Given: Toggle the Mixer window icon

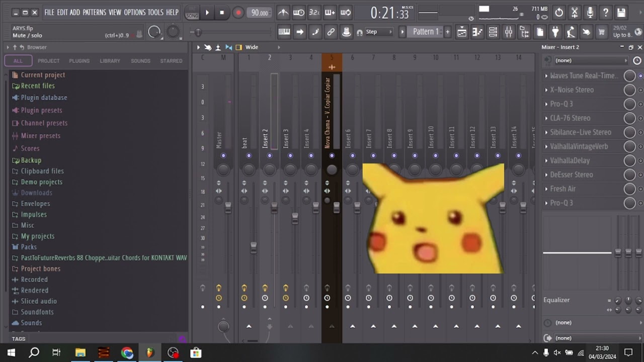Looking at the screenshot, I should point(509,32).
